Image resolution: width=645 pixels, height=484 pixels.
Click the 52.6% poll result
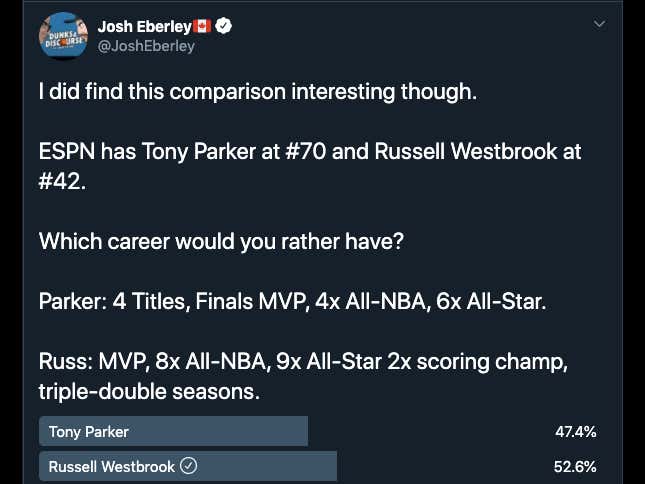click(x=575, y=466)
